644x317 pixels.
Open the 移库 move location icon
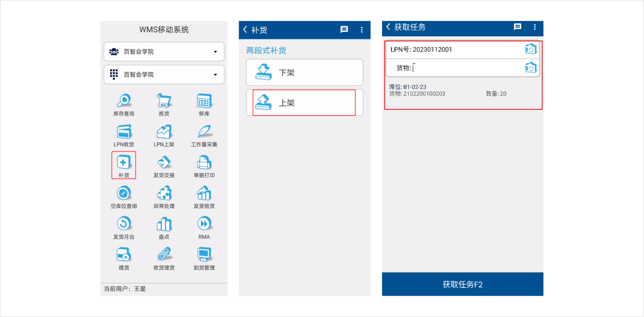pyautogui.click(x=204, y=101)
